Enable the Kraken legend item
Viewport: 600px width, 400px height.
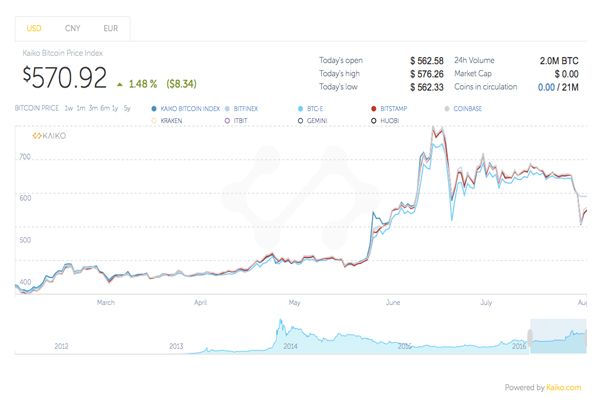pos(172,120)
